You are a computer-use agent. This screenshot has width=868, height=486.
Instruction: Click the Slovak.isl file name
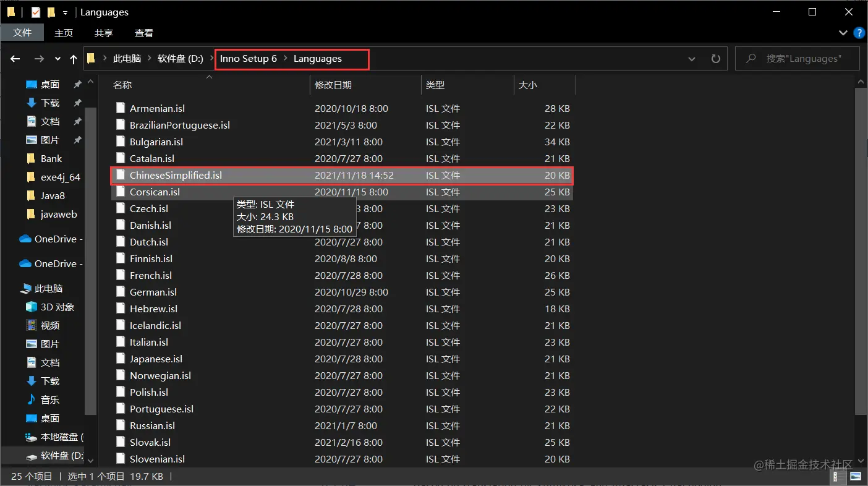click(x=150, y=442)
